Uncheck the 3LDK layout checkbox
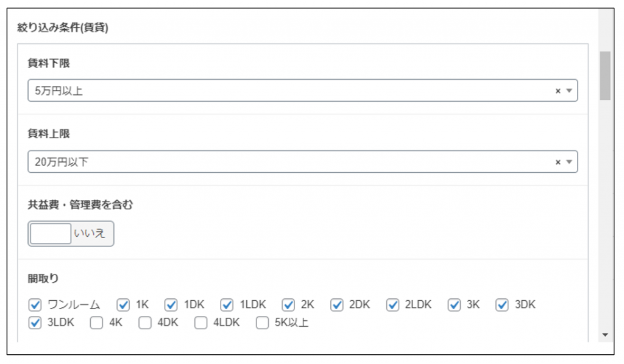The image size is (624, 364). click(x=35, y=323)
